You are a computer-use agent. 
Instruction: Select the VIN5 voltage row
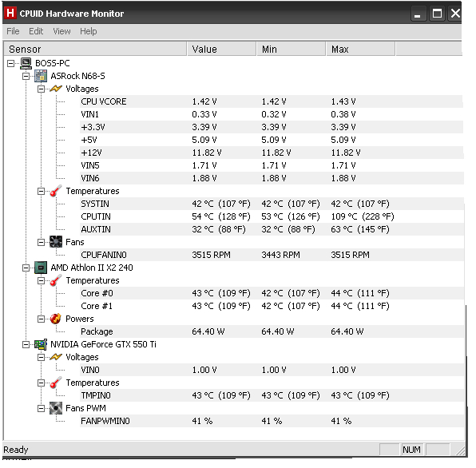272,165
